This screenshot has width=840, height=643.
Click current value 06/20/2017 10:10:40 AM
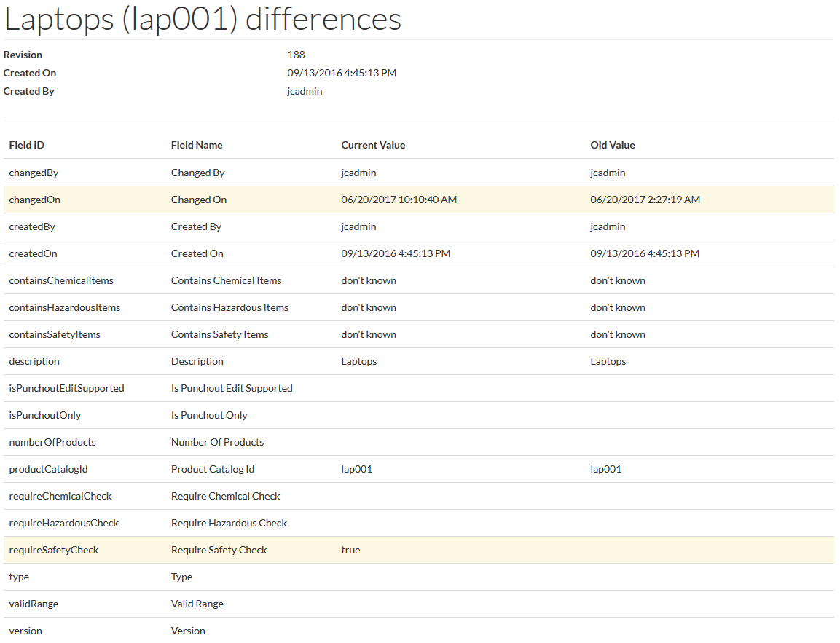(x=399, y=200)
